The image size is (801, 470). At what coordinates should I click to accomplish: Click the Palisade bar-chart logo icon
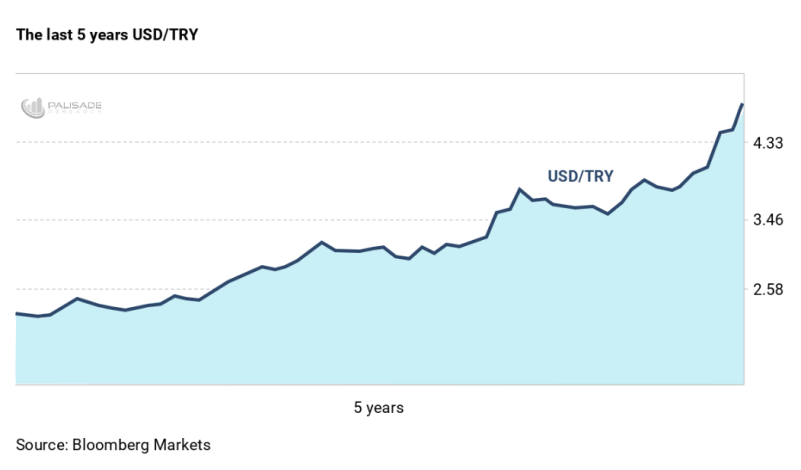33,107
